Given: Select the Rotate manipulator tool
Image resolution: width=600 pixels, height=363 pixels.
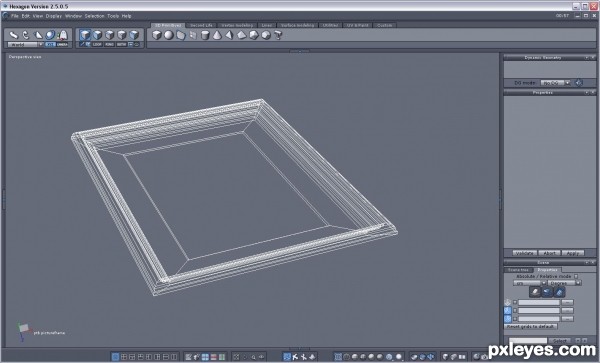Looking at the screenshot, I should [x=26, y=35].
